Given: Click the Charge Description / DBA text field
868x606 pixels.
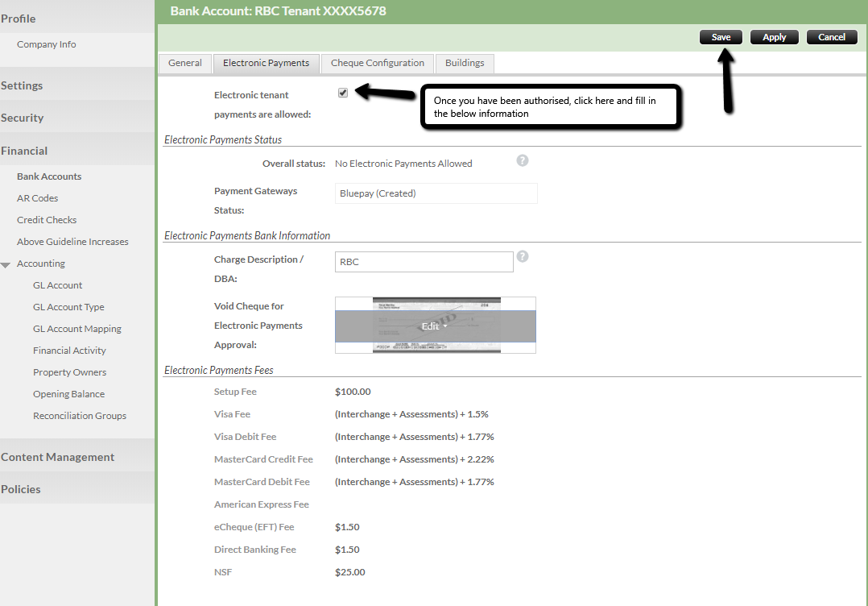Looking at the screenshot, I should point(424,262).
